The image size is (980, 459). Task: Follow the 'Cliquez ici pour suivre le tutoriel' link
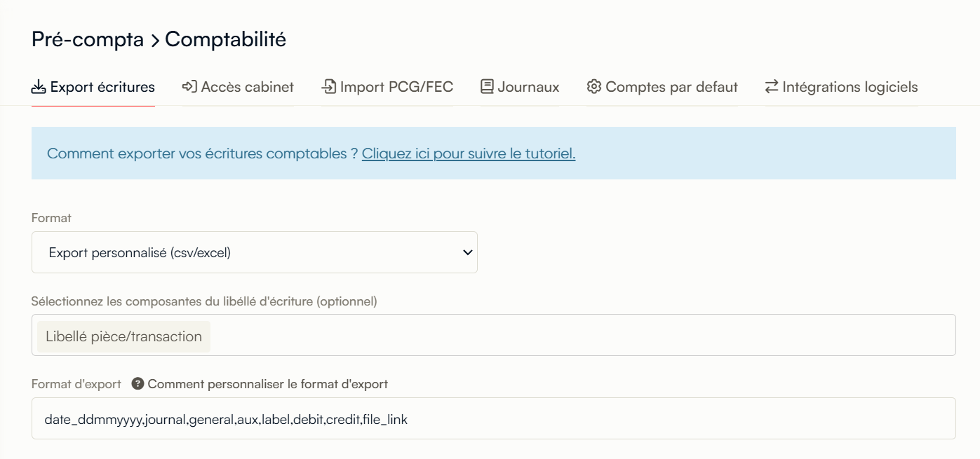pos(469,153)
